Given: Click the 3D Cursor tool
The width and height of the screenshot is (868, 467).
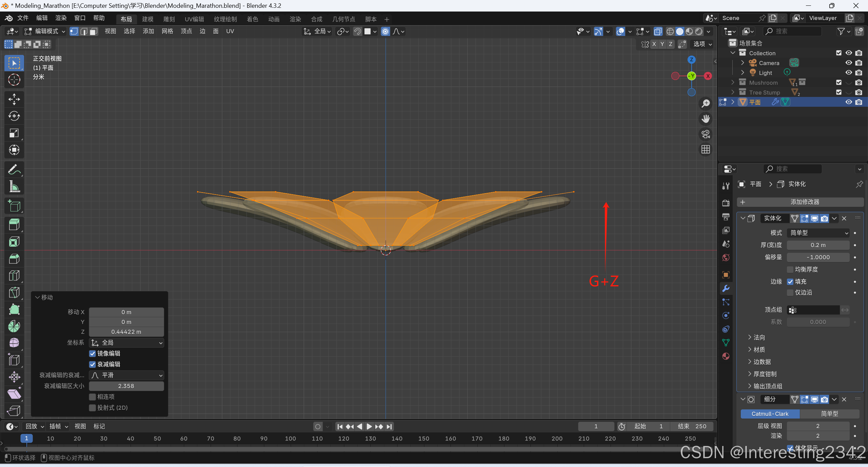Looking at the screenshot, I should [x=14, y=80].
